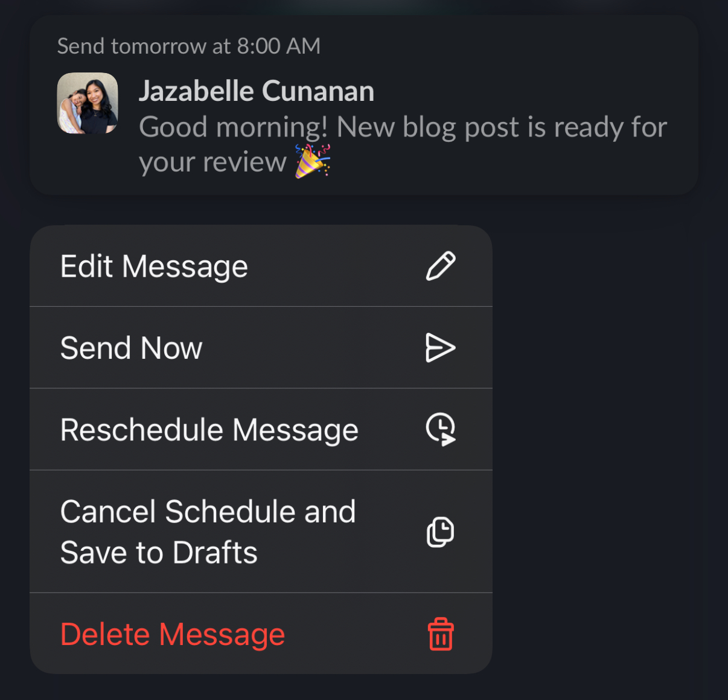Tap the scheduled message preview card
Screen dimensions: 728x700
(364, 105)
